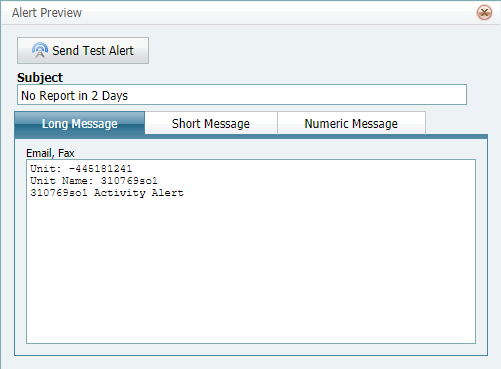Select the Numeric Message tab
The image size is (501, 369).
coord(351,123)
